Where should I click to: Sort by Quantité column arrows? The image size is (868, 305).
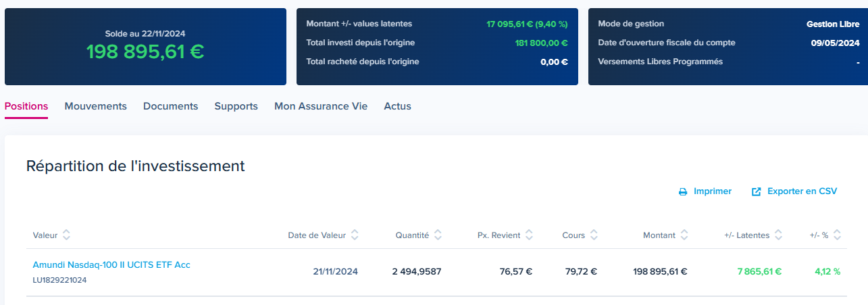(x=438, y=235)
